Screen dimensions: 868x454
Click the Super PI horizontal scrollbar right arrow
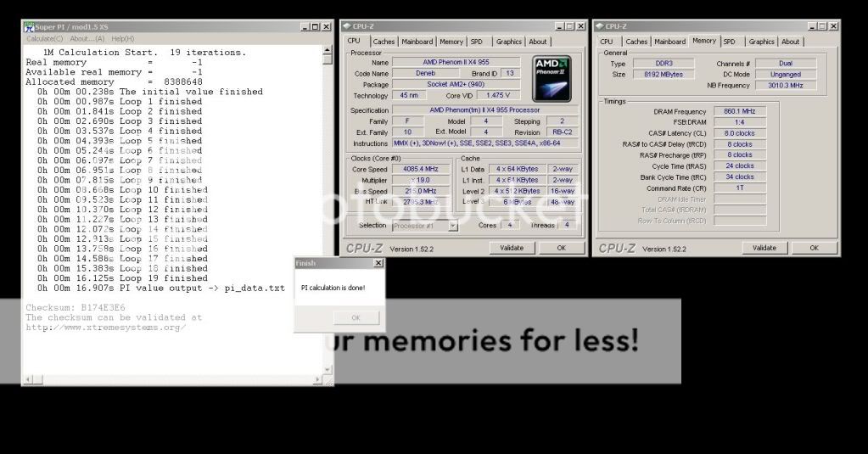[x=317, y=379]
